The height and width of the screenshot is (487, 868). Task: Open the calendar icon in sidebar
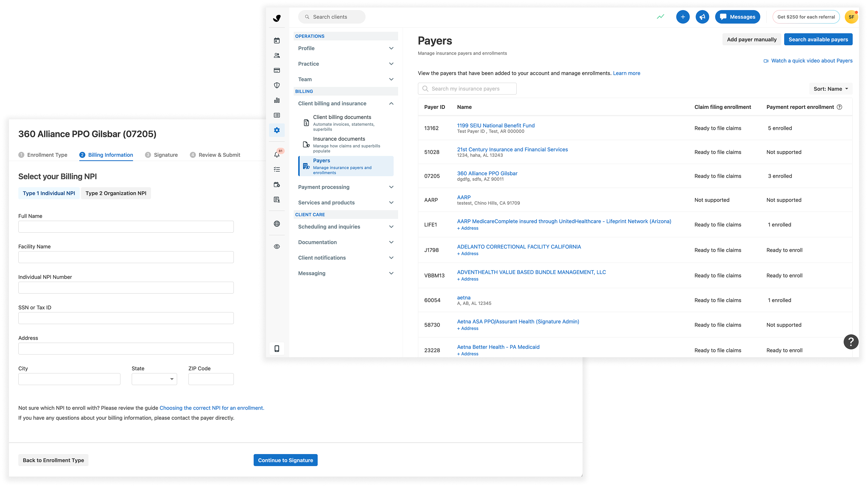pos(277,40)
